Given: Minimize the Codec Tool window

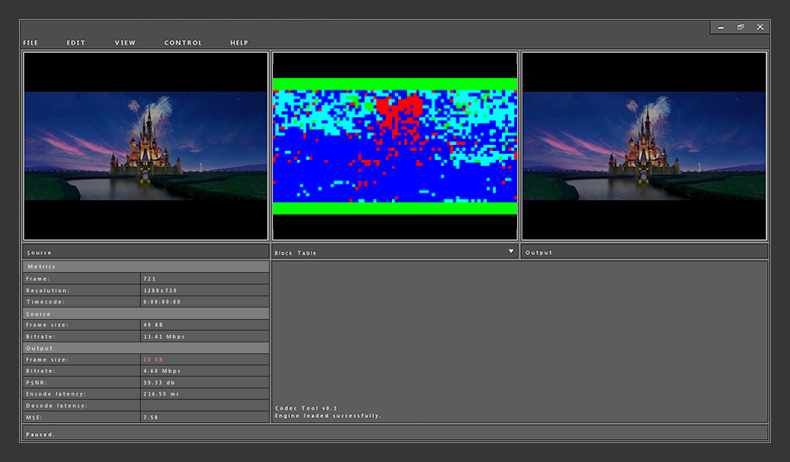Looking at the screenshot, I should [x=721, y=27].
